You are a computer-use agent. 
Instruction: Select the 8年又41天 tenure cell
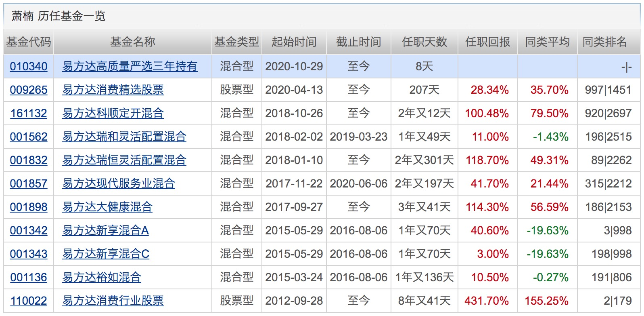424,301
